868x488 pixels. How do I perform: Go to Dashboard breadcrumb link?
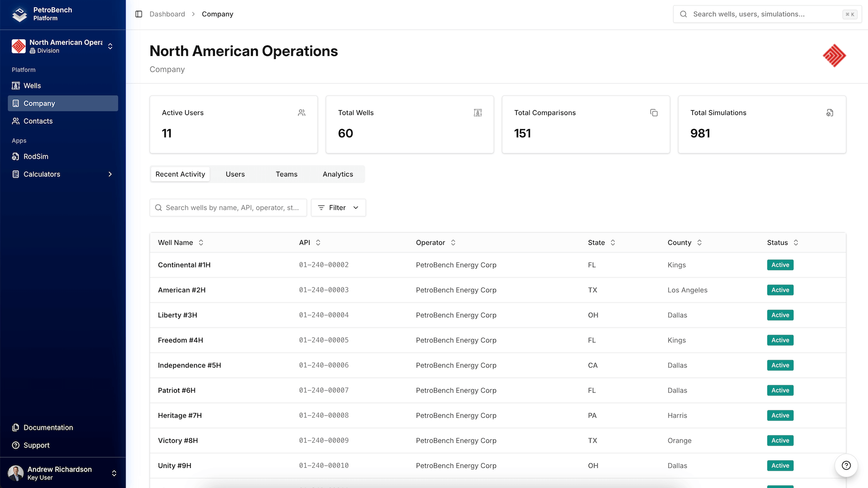click(x=167, y=14)
